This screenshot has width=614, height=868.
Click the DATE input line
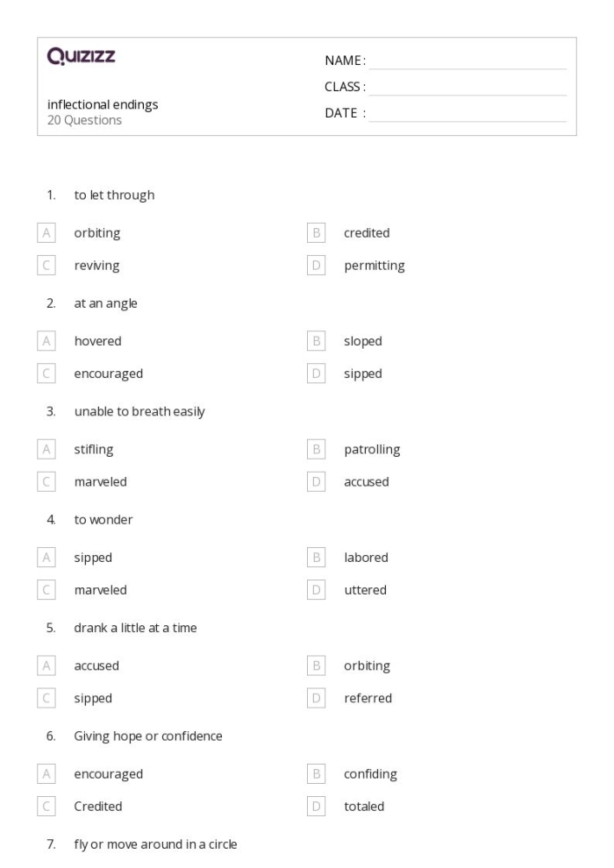click(x=468, y=114)
